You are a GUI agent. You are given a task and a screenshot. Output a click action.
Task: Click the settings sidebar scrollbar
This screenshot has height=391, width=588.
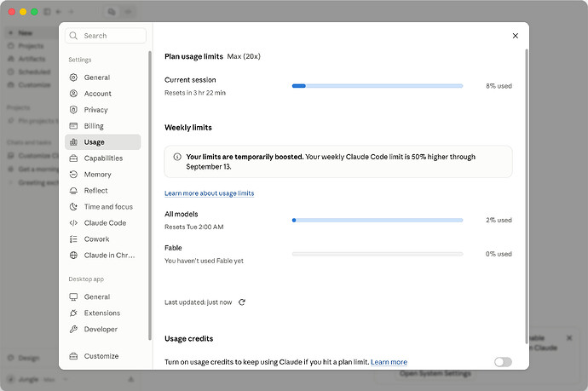click(150, 195)
